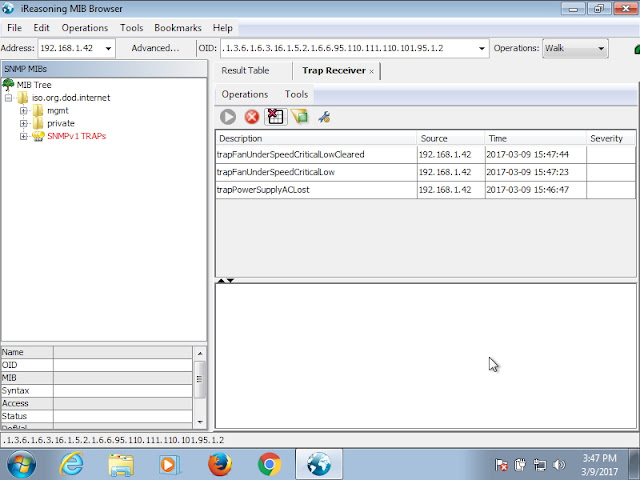Image resolution: width=640 pixels, height=480 pixels.
Task: Open Action Center flag in tray
Action: pyautogui.click(x=501, y=464)
